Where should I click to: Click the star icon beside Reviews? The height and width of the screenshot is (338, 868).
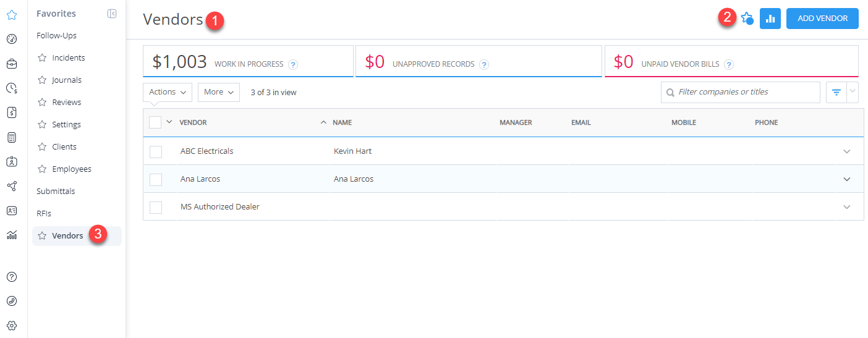tap(42, 103)
